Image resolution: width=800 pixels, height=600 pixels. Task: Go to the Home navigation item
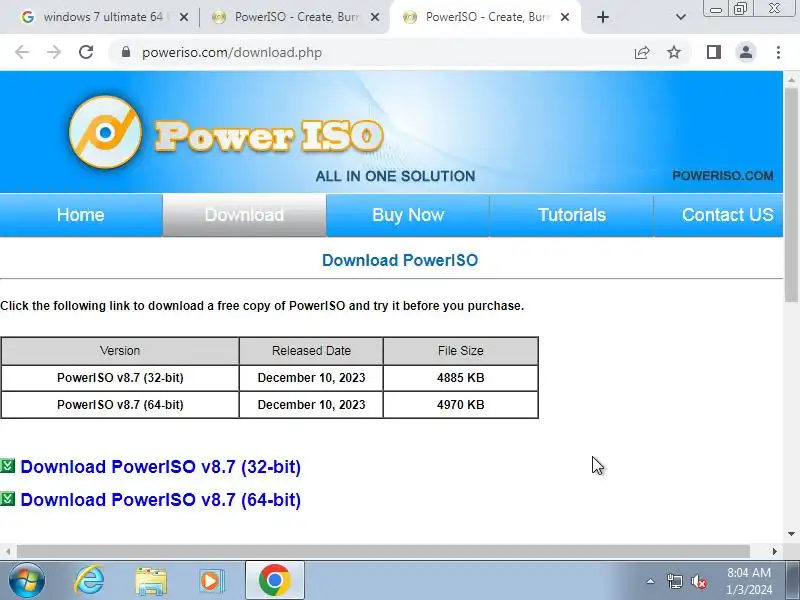[81, 215]
